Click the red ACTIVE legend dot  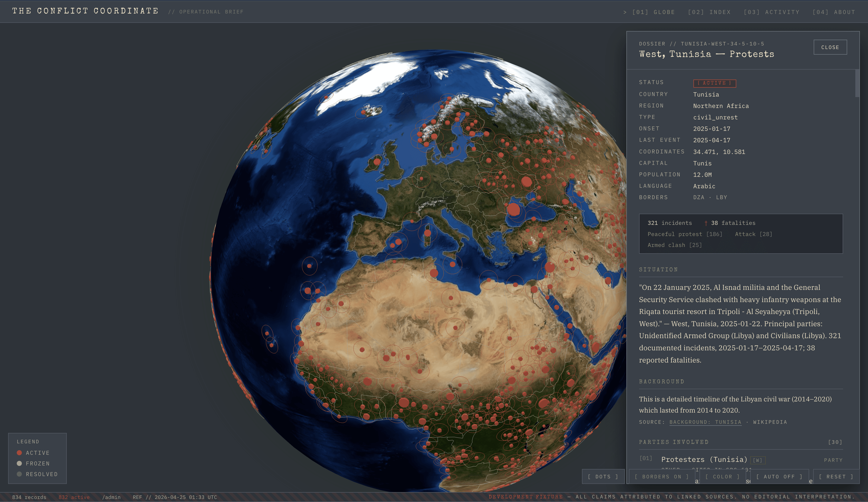19,453
